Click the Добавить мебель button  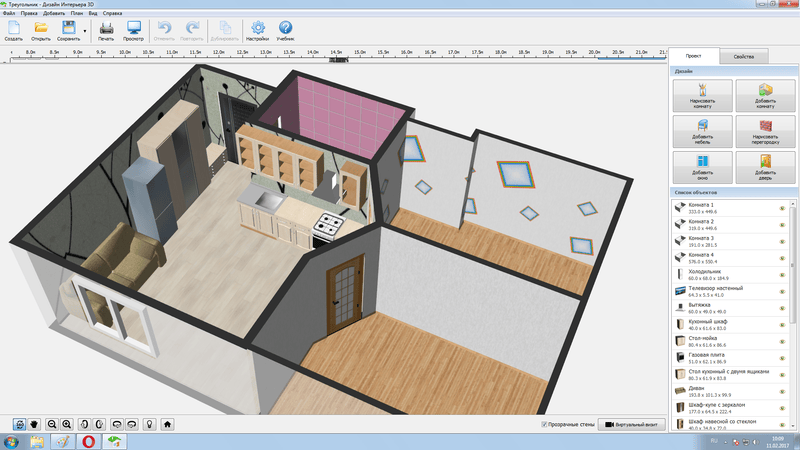click(700, 130)
